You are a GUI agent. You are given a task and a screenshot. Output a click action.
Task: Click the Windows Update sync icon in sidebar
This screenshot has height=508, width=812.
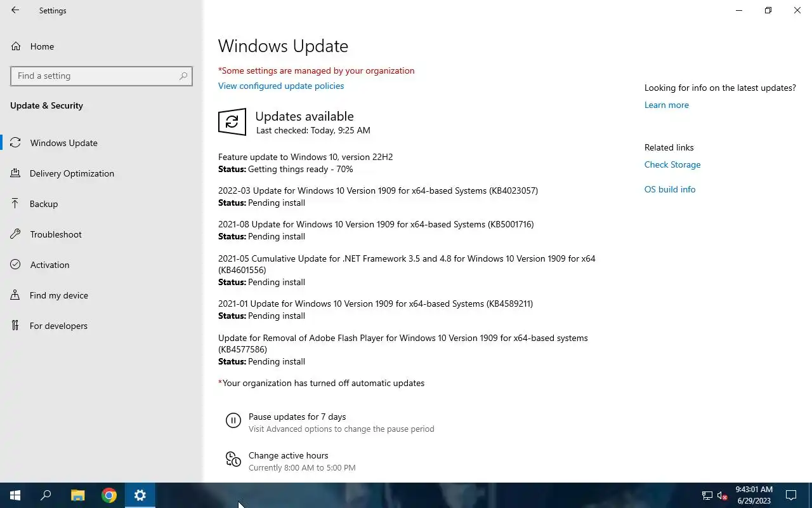pos(15,143)
